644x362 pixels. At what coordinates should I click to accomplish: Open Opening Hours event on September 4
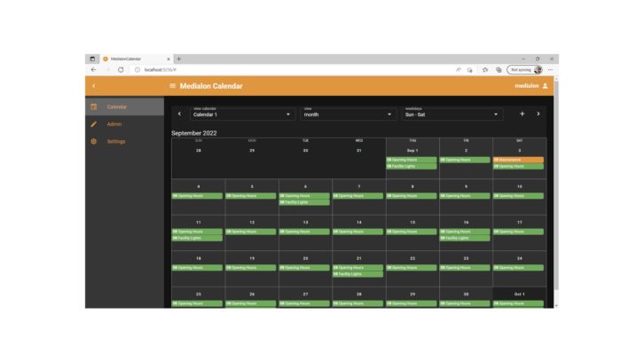point(197,195)
